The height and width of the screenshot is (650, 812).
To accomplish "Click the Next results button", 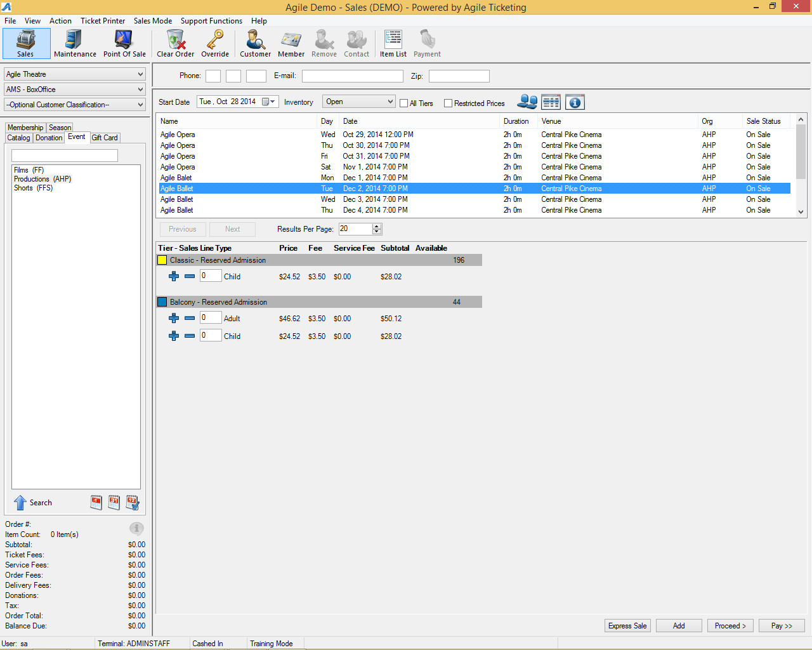I will pyautogui.click(x=232, y=229).
